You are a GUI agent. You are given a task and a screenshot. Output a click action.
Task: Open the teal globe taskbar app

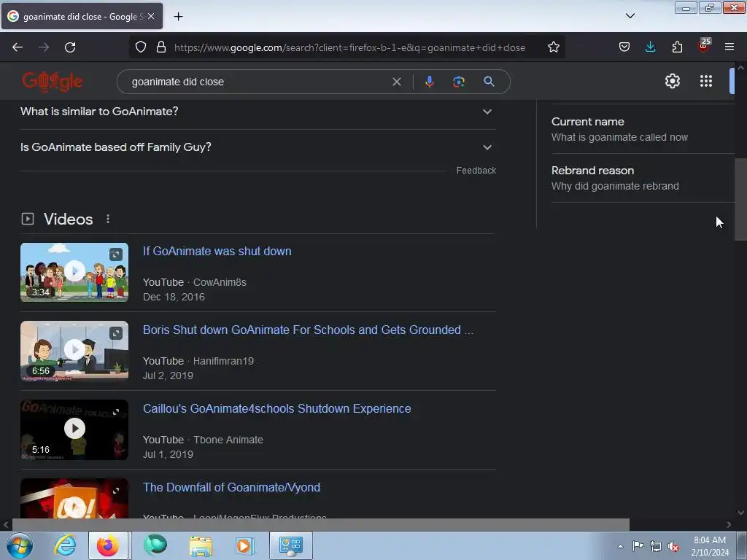pyautogui.click(x=155, y=545)
